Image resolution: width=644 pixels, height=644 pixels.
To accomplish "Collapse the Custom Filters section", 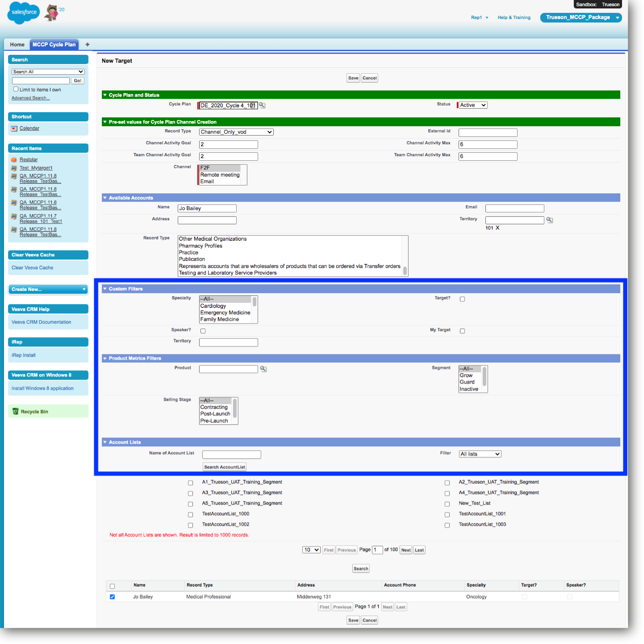I will (x=105, y=289).
